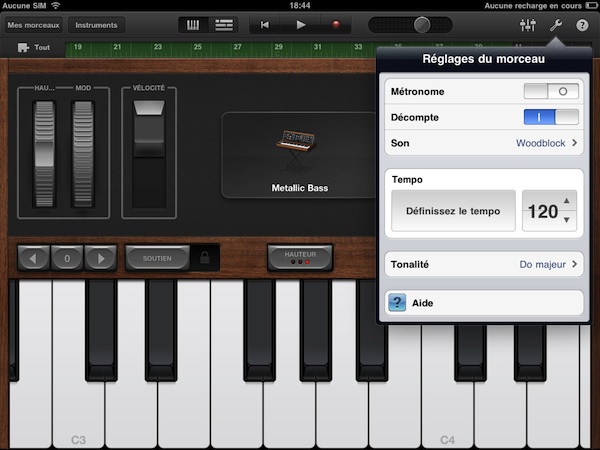Toggle the Métronome switch

click(551, 91)
